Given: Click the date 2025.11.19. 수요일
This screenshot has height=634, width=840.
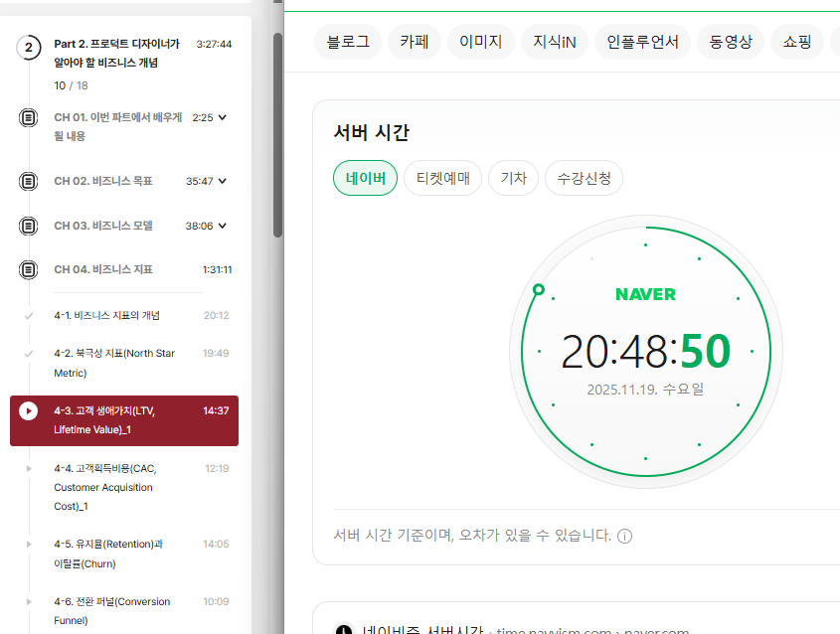Looking at the screenshot, I should pyautogui.click(x=645, y=390).
